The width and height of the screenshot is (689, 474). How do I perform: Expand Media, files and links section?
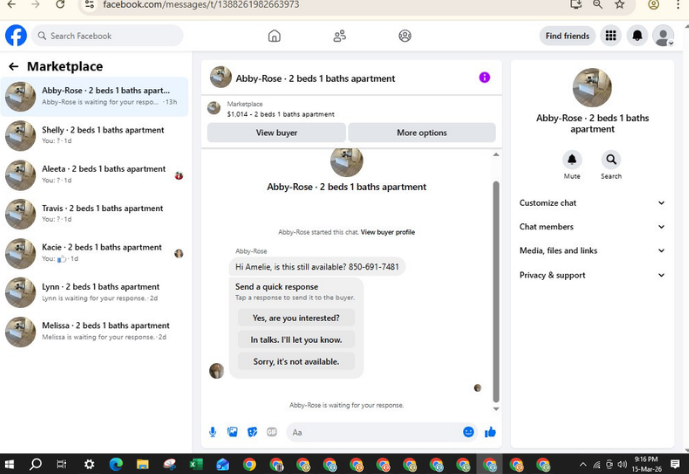click(592, 250)
